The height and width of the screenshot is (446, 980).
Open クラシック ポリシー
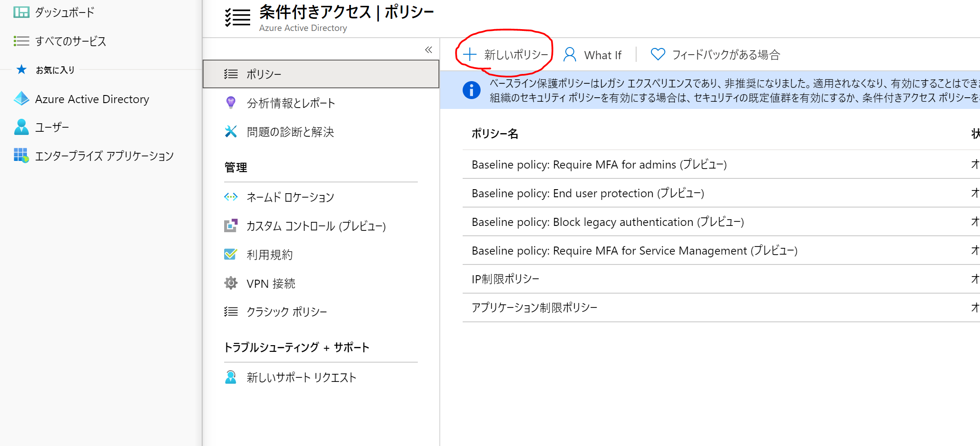click(x=287, y=312)
